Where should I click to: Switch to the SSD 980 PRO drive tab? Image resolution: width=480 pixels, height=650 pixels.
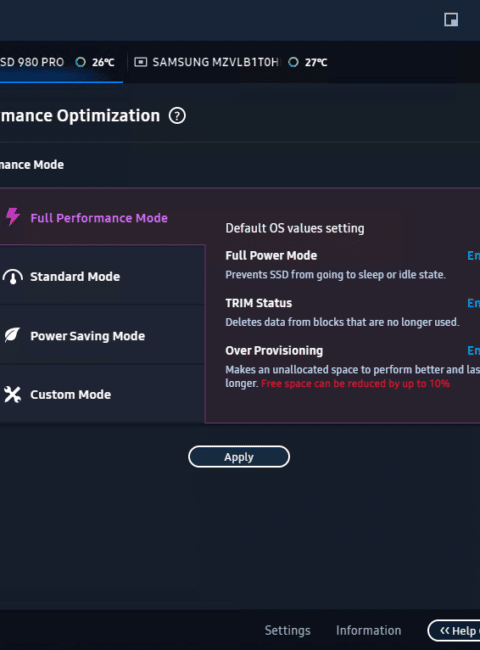[x=57, y=62]
